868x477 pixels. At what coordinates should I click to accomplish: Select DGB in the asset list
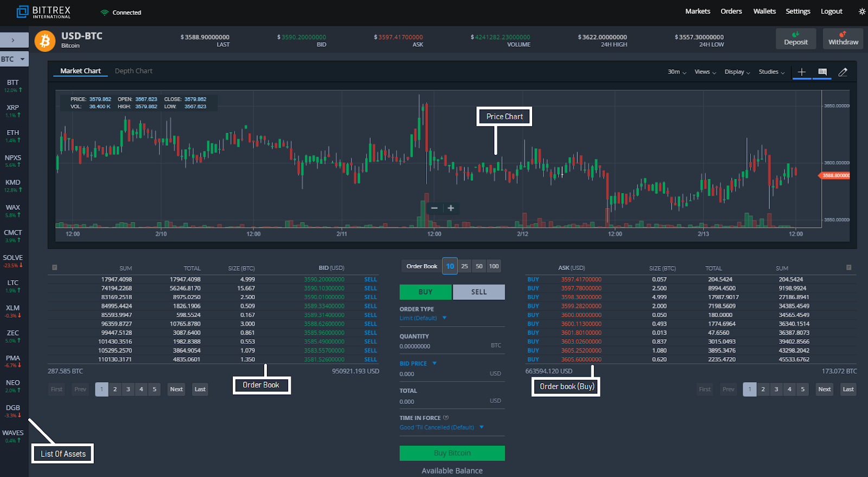(13, 411)
